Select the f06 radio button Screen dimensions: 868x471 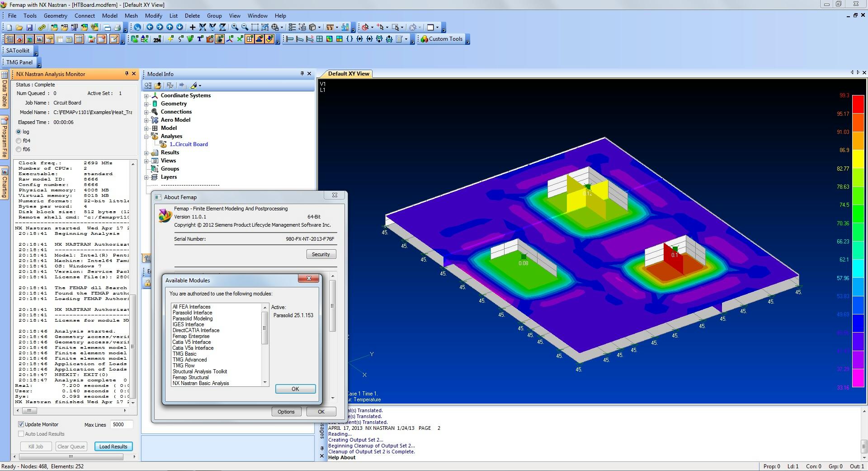[x=19, y=149]
